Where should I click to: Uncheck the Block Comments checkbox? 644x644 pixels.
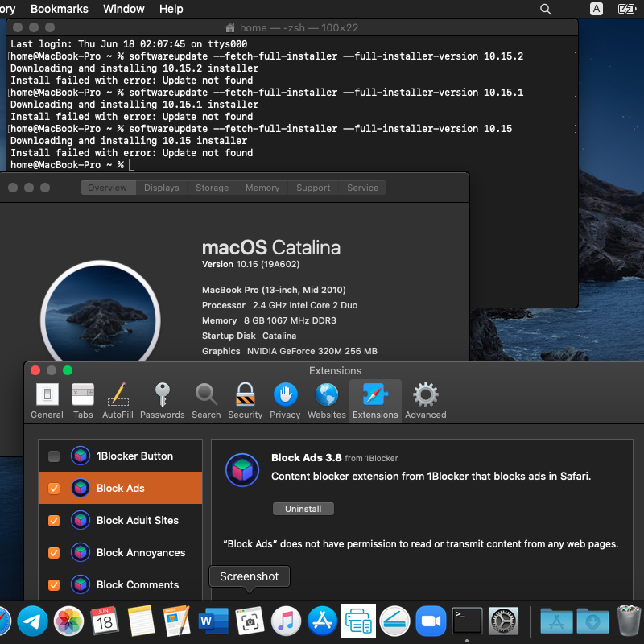coord(54,585)
